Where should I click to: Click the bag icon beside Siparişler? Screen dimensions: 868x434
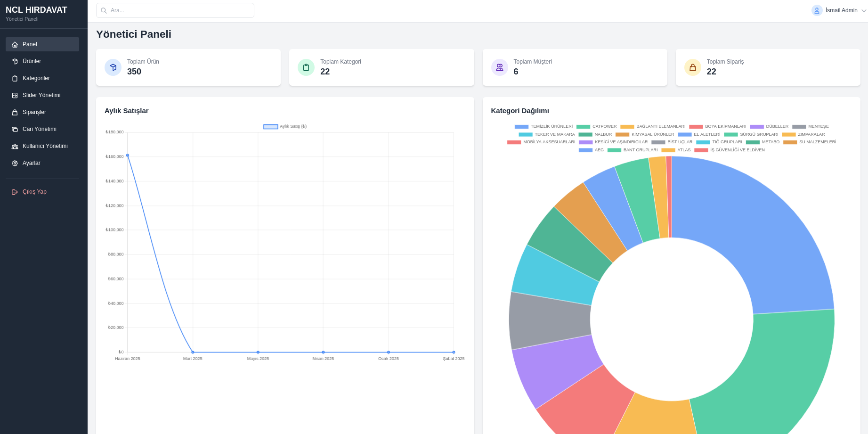(x=15, y=112)
